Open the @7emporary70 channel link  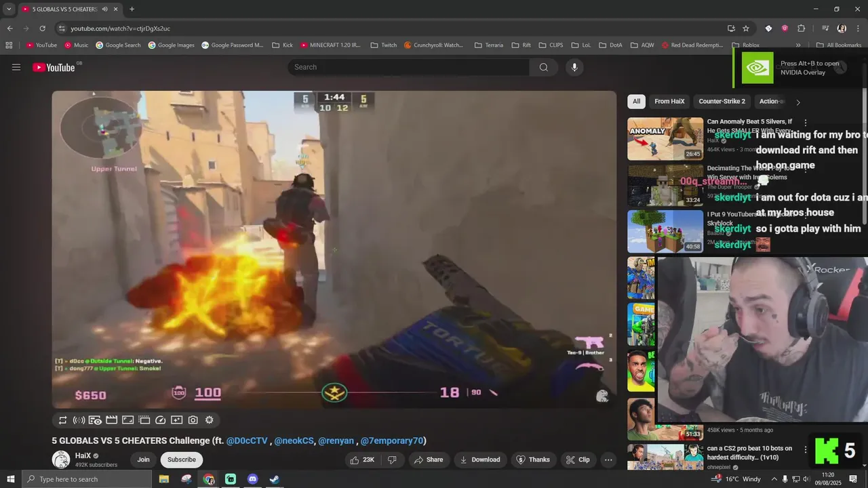click(392, 441)
